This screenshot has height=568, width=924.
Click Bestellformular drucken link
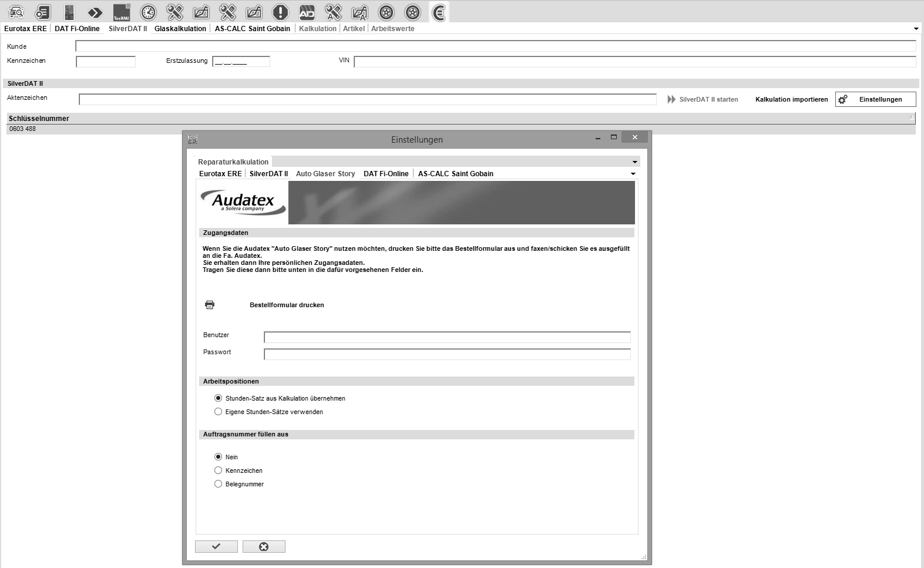(x=287, y=305)
